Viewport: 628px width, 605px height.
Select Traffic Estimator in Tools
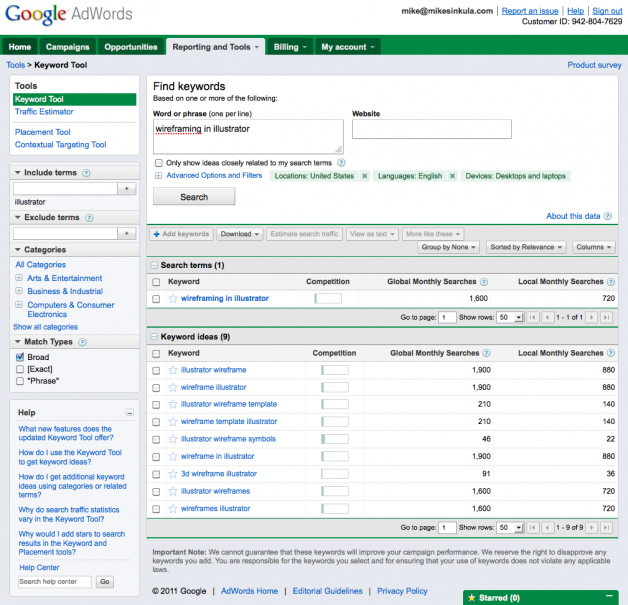[x=44, y=112]
